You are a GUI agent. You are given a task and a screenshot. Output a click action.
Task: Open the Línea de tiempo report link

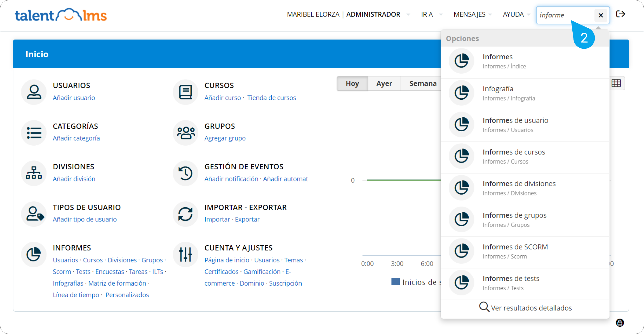coord(76,295)
